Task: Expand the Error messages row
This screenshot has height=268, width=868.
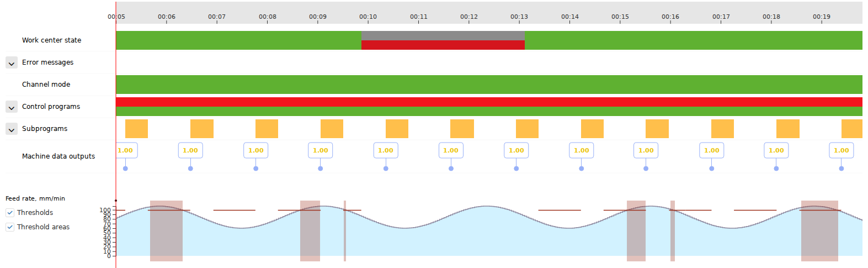Action: coord(12,63)
